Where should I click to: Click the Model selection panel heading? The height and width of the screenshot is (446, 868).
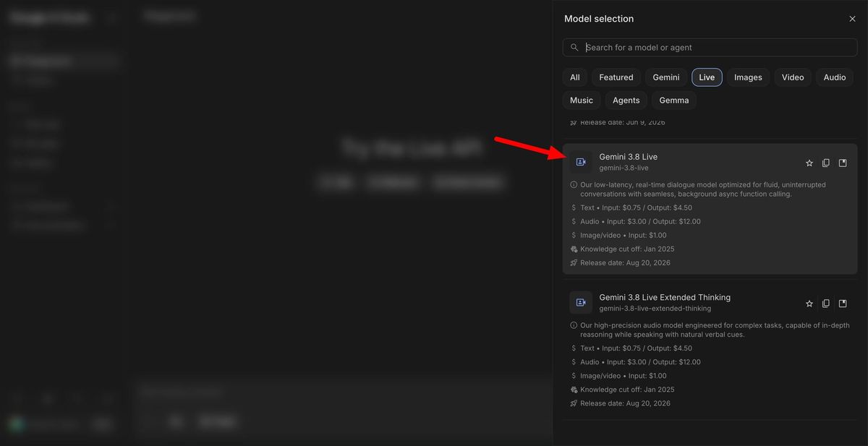(599, 19)
